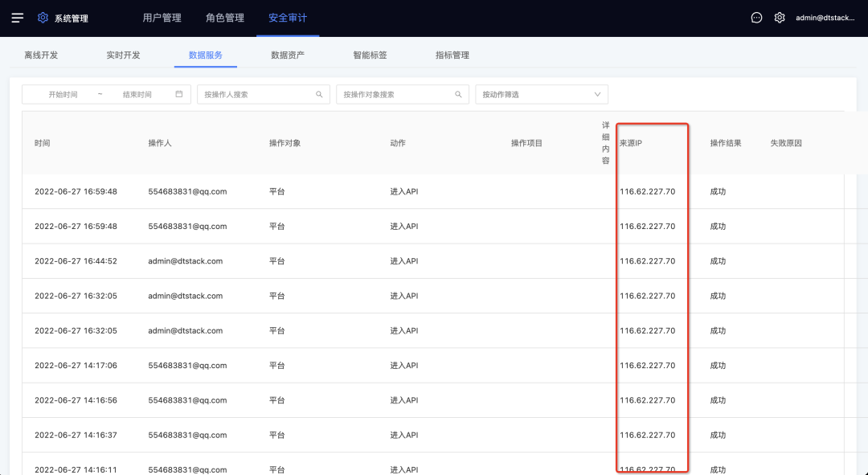868x475 pixels.
Task: Click the search icon in 按操作对象搜索 field
Action: pos(459,94)
